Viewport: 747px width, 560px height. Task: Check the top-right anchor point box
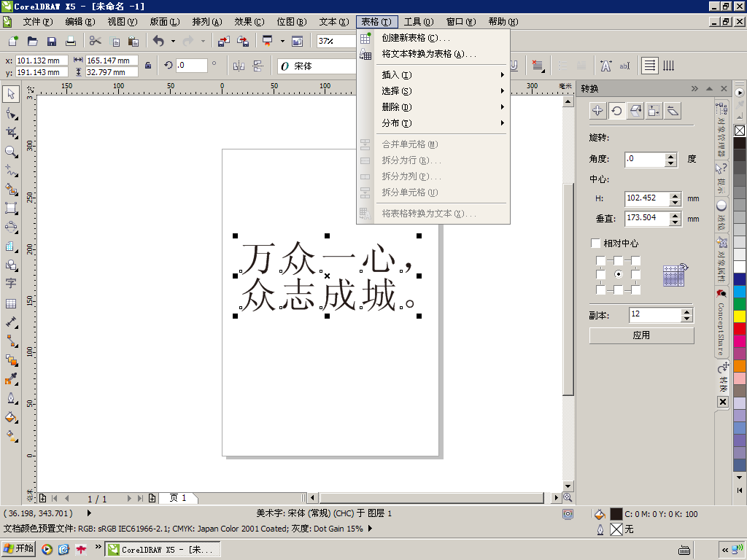point(635,260)
